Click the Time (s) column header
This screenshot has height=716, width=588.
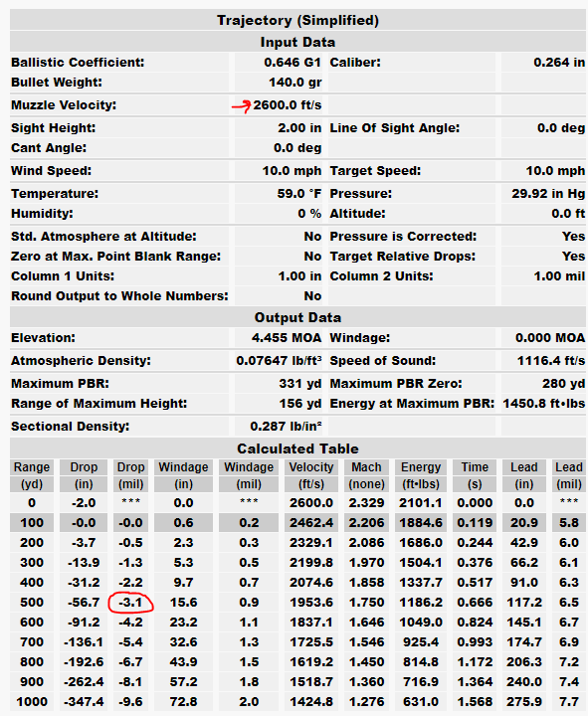475,475
